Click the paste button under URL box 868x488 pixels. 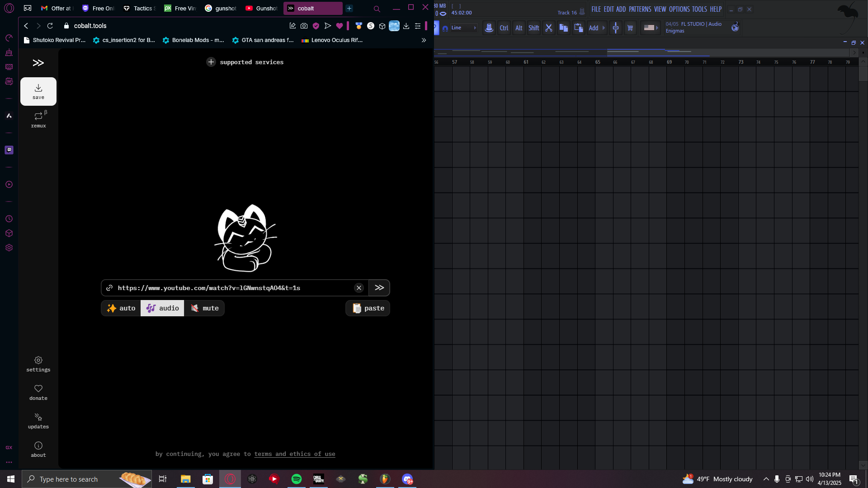point(368,308)
